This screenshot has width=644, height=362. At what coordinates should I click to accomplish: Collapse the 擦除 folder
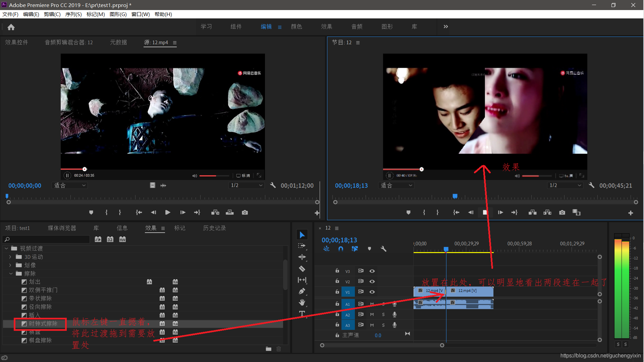[11, 274]
